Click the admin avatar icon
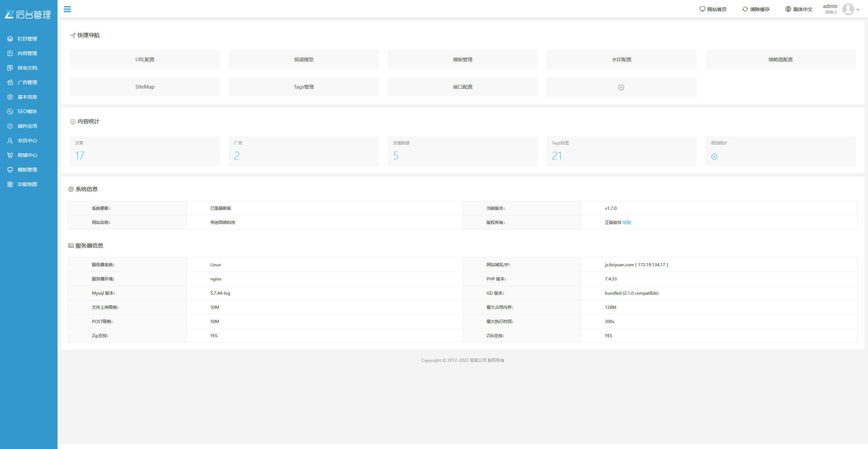 [x=848, y=9]
